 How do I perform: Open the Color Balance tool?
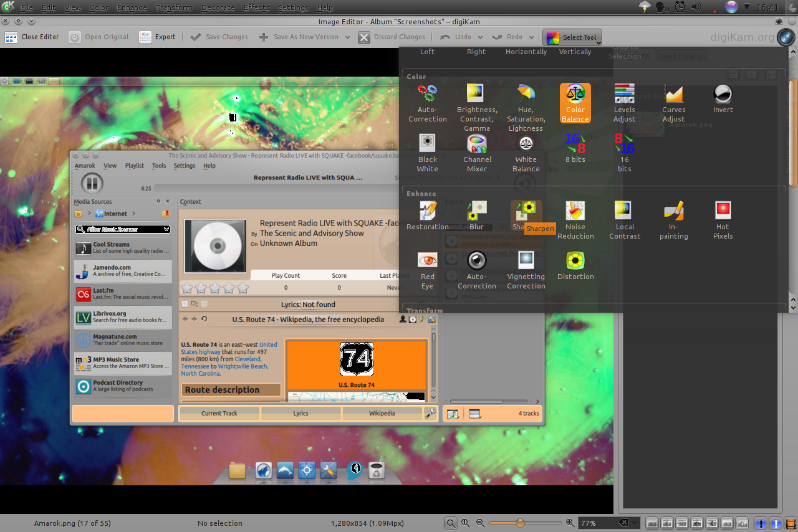click(x=575, y=103)
